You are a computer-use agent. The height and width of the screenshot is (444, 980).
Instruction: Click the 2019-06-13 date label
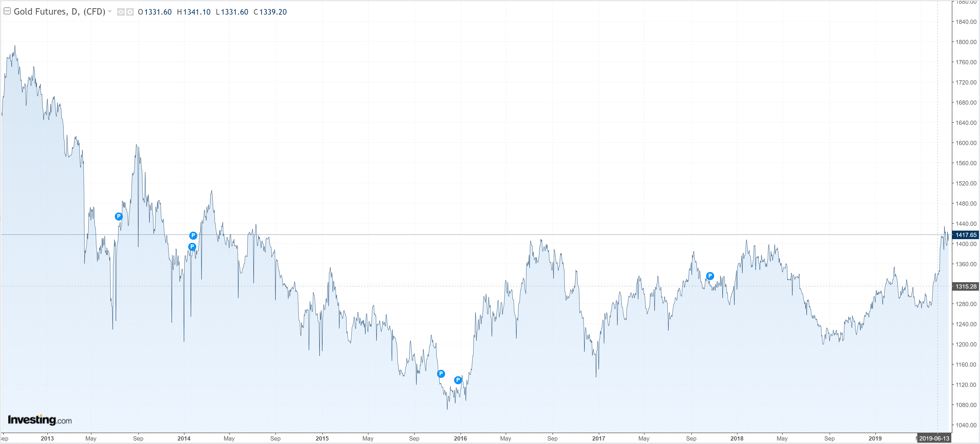tap(934, 438)
